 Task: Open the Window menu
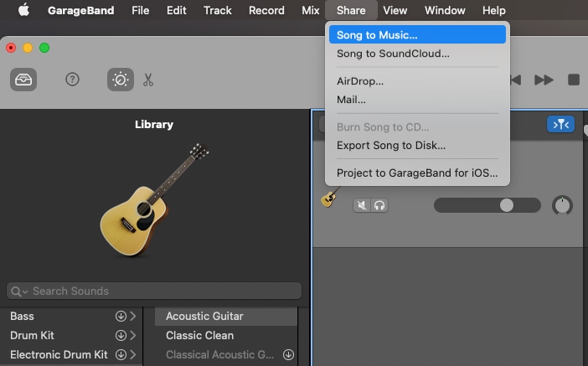click(445, 10)
